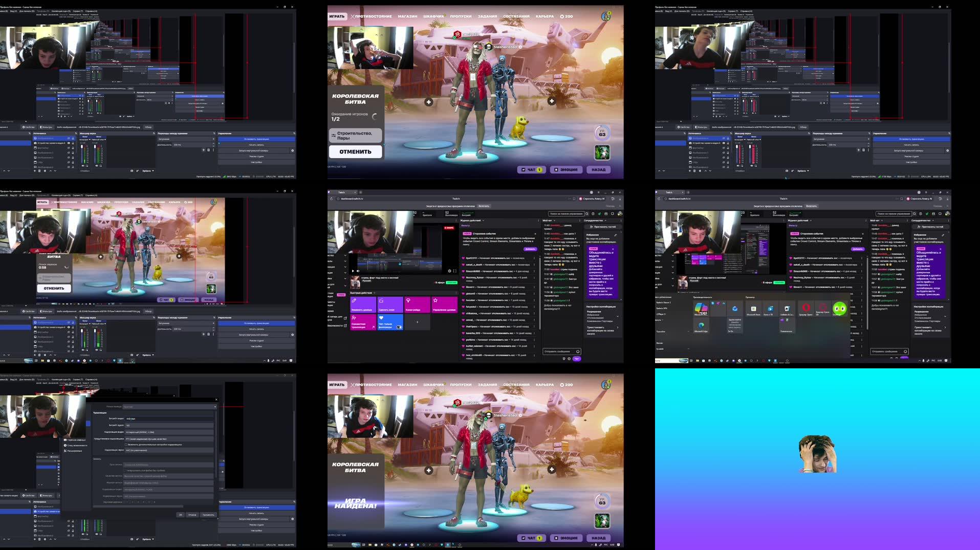This screenshot has height=550, width=980.
Task: Click Свойства button in Fortnite-preview OBS frame
Action: 28,311
